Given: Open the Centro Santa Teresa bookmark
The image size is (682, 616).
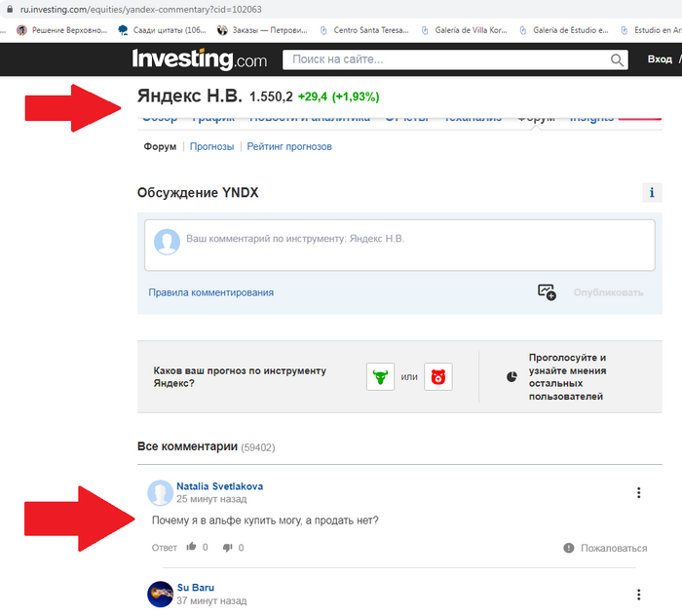Looking at the screenshot, I should click(x=364, y=30).
